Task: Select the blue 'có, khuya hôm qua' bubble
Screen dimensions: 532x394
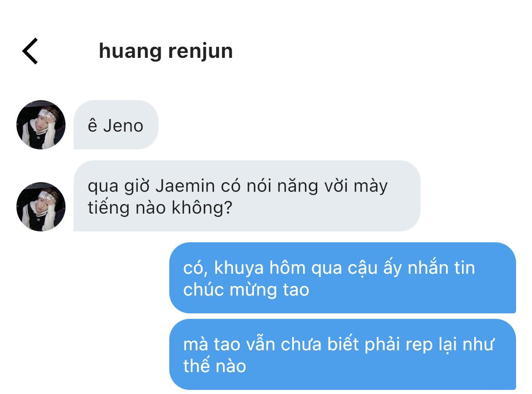Action: (343, 278)
